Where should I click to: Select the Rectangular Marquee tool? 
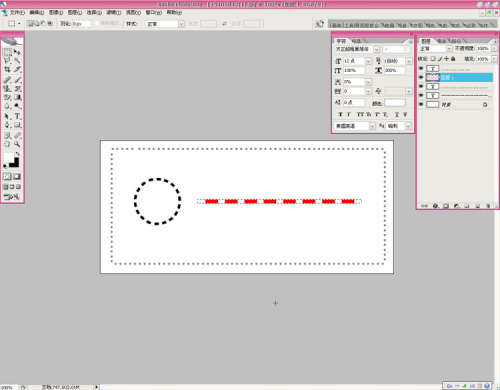tap(7, 52)
